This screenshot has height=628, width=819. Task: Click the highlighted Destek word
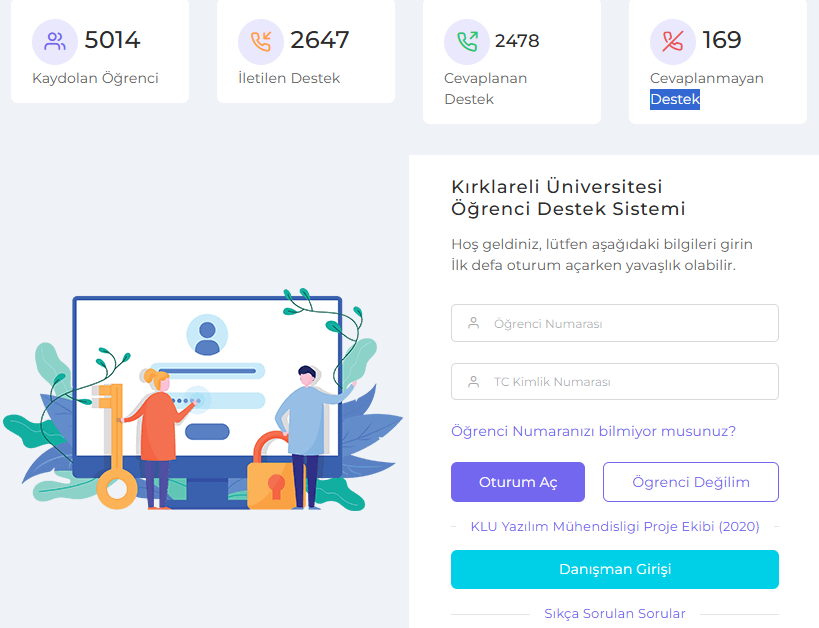coord(675,99)
